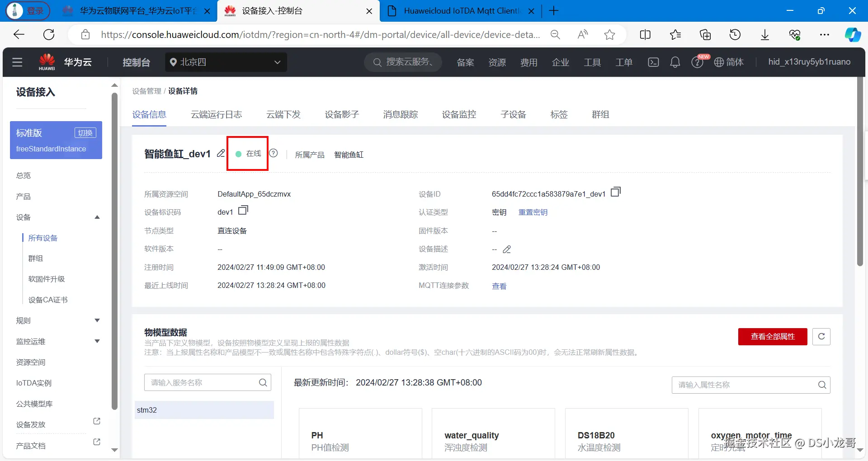Open 设备发放 external link icon
Viewport: 868px width, 461px height.
(x=97, y=421)
